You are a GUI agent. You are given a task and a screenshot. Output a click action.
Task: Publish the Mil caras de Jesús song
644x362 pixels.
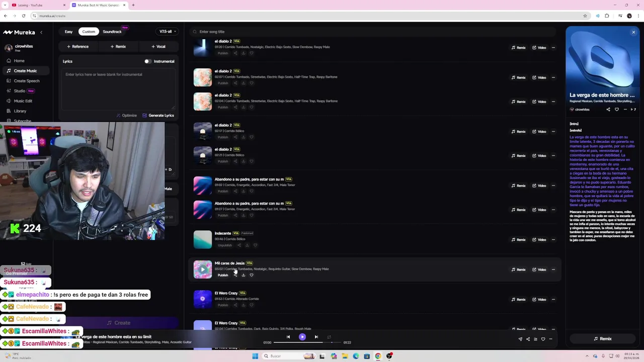coord(223,275)
